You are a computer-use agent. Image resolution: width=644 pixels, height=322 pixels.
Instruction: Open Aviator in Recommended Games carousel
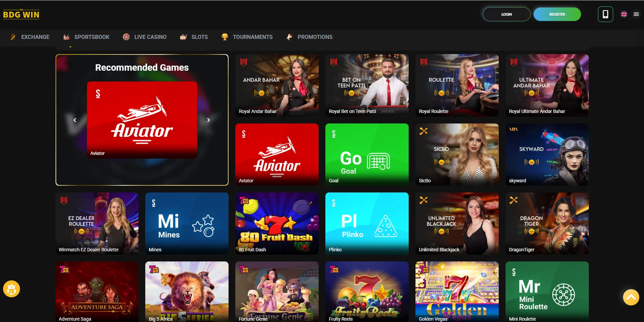pyautogui.click(x=142, y=120)
